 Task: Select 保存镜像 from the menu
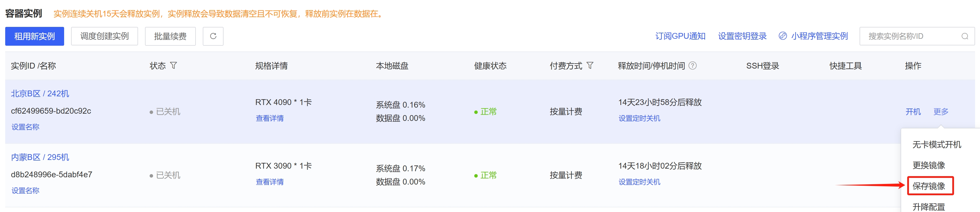pos(929,186)
